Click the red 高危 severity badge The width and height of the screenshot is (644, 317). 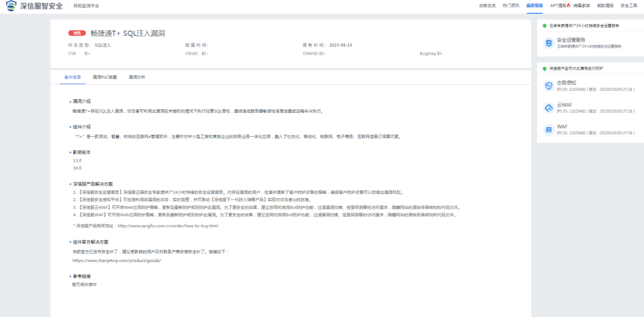(x=77, y=33)
